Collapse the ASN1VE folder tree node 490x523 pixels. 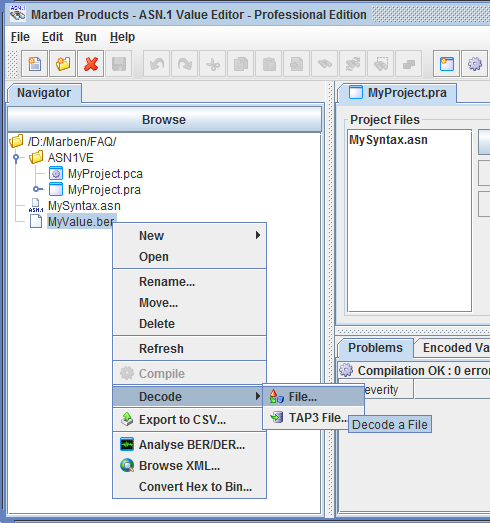(x=16, y=157)
